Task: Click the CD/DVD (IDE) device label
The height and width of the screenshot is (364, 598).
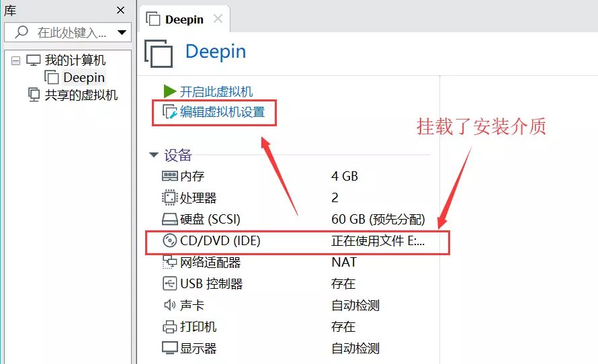Action: point(220,241)
